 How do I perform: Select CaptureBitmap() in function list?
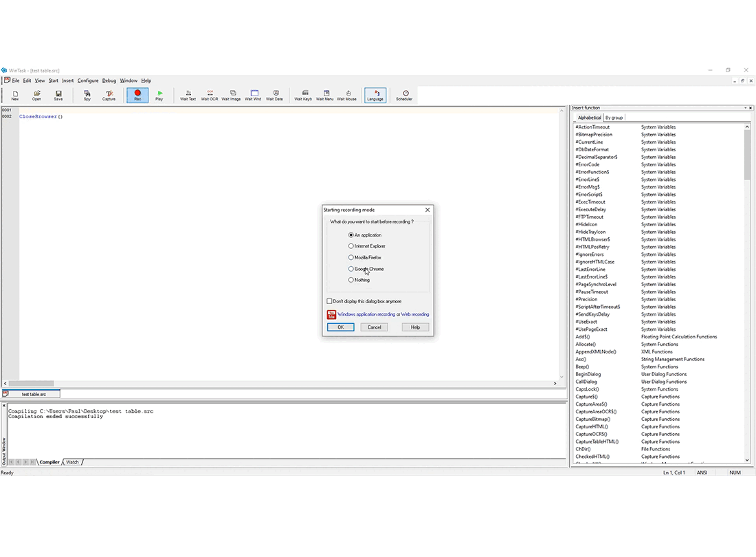click(592, 419)
